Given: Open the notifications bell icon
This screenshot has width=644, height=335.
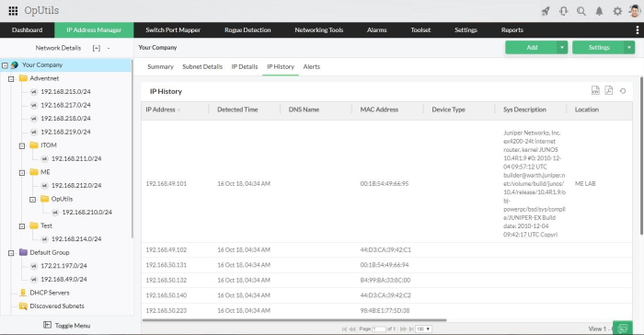Looking at the screenshot, I should pos(599,11).
